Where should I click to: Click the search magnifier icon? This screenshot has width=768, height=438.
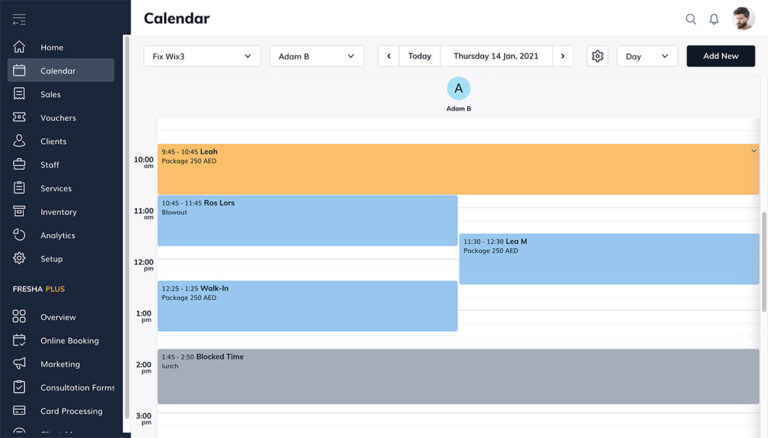tap(690, 19)
